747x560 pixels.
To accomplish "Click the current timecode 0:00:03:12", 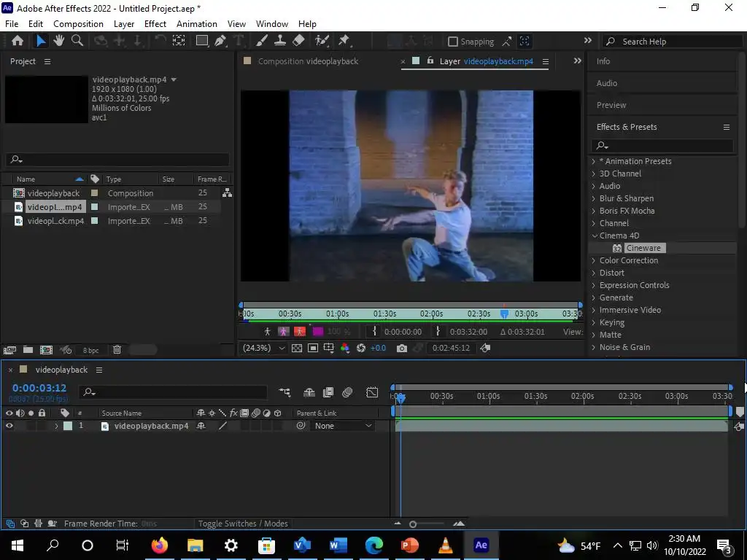I will pyautogui.click(x=39, y=388).
